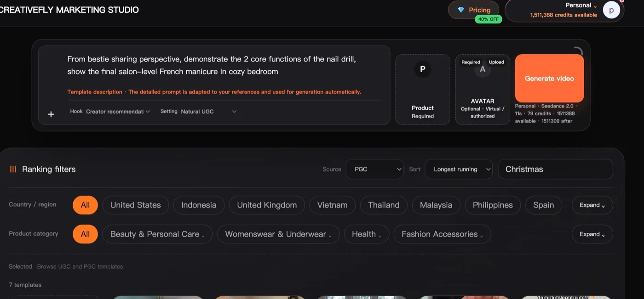The width and height of the screenshot is (644, 299).
Task: Open the Sort Longest running dropdown
Action: (x=459, y=169)
